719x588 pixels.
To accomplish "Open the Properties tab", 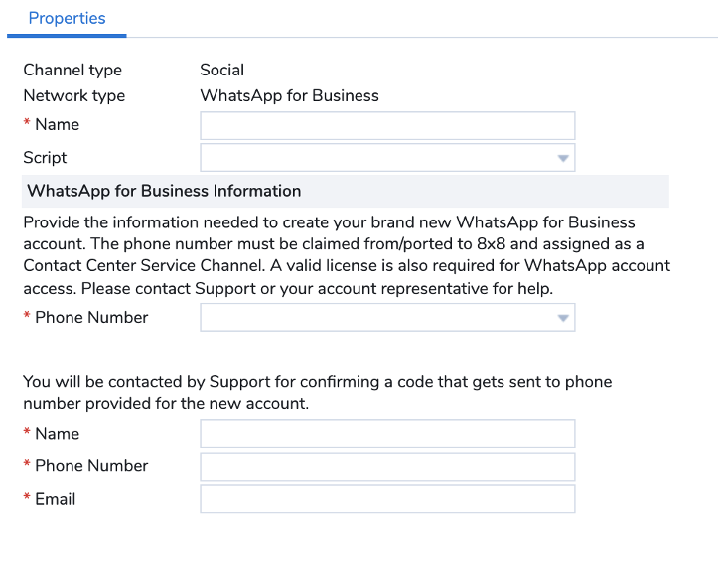I will [67, 18].
